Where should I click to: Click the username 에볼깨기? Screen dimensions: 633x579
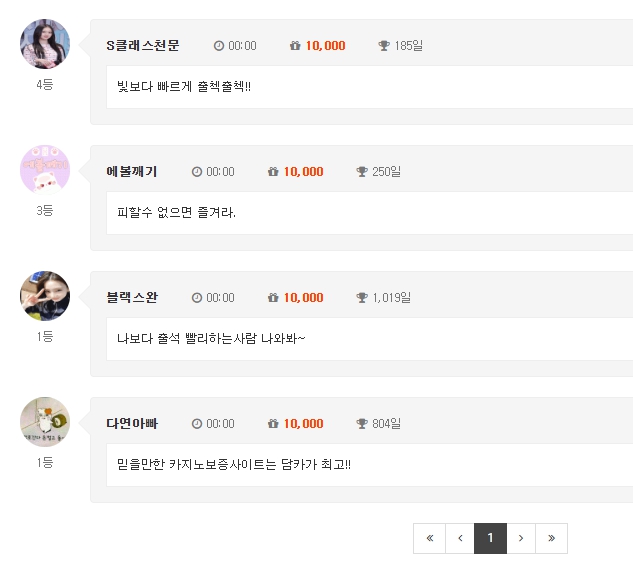(x=132, y=172)
